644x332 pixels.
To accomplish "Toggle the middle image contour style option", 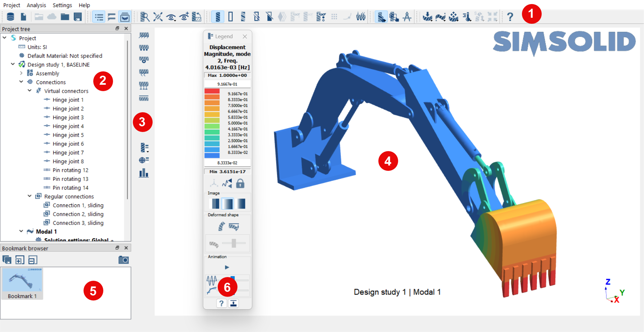I will tap(228, 203).
